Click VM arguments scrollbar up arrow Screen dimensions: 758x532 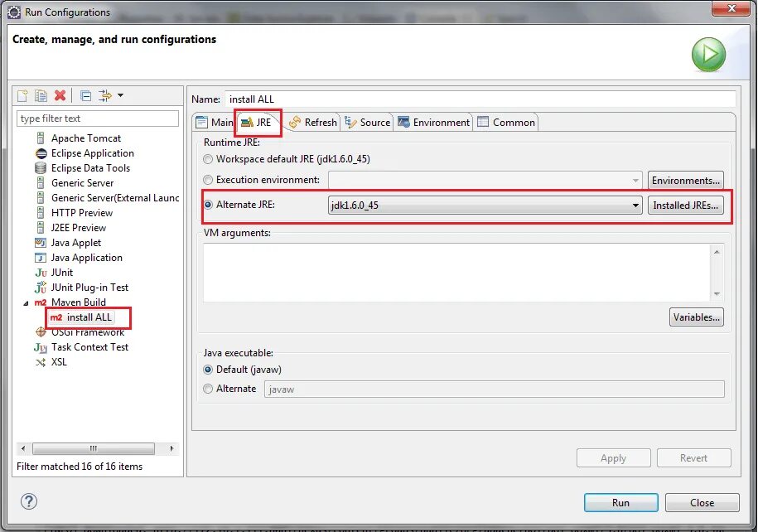click(717, 252)
